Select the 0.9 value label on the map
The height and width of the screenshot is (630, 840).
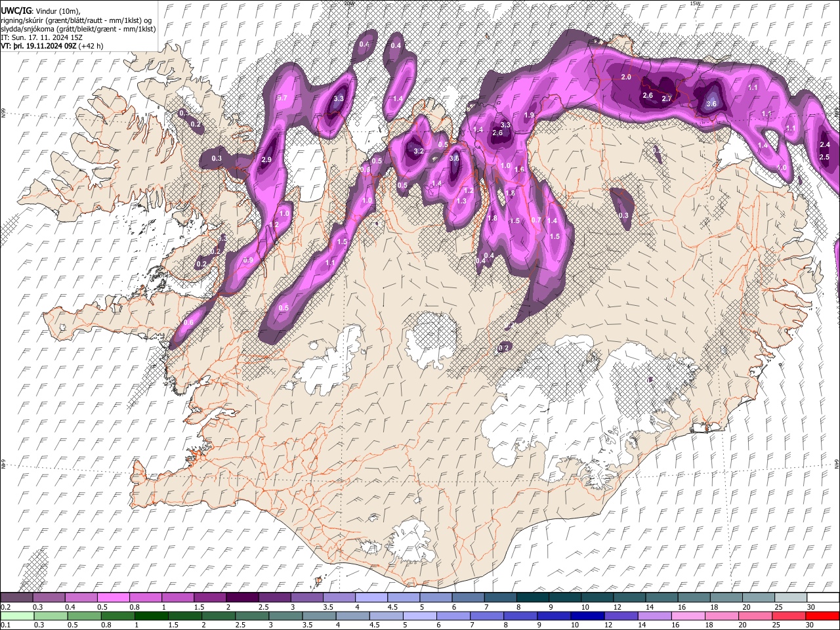point(248,261)
